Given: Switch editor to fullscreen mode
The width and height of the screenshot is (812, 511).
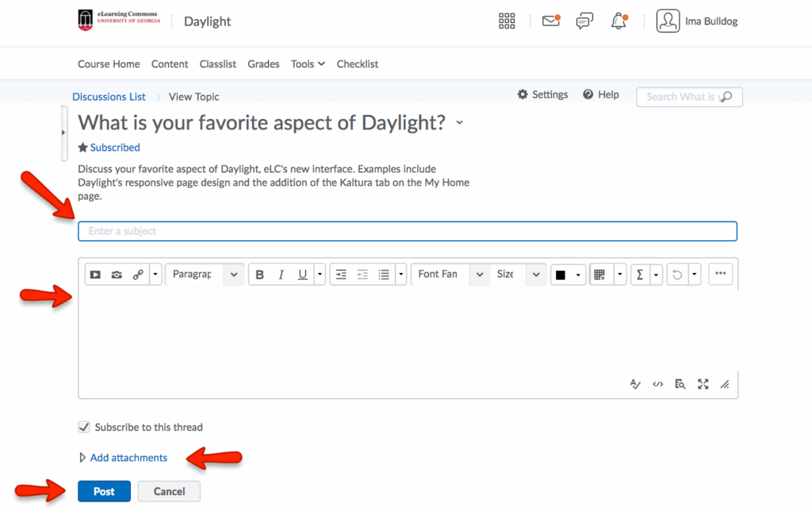Looking at the screenshot, I should pos(703,384).
